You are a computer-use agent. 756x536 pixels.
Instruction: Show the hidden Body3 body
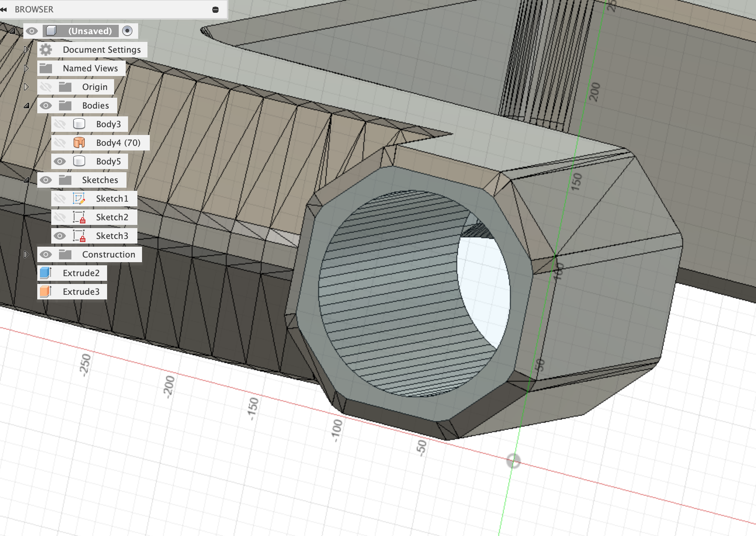60,124
